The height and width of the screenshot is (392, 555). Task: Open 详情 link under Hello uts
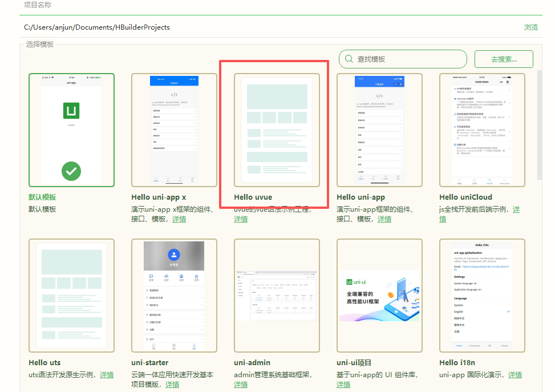(107, 375)
